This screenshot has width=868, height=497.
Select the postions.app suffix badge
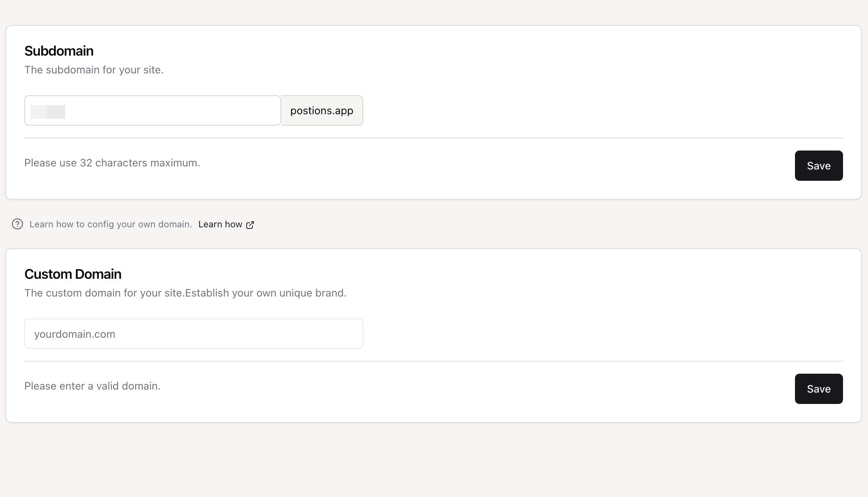click(321, 110)
